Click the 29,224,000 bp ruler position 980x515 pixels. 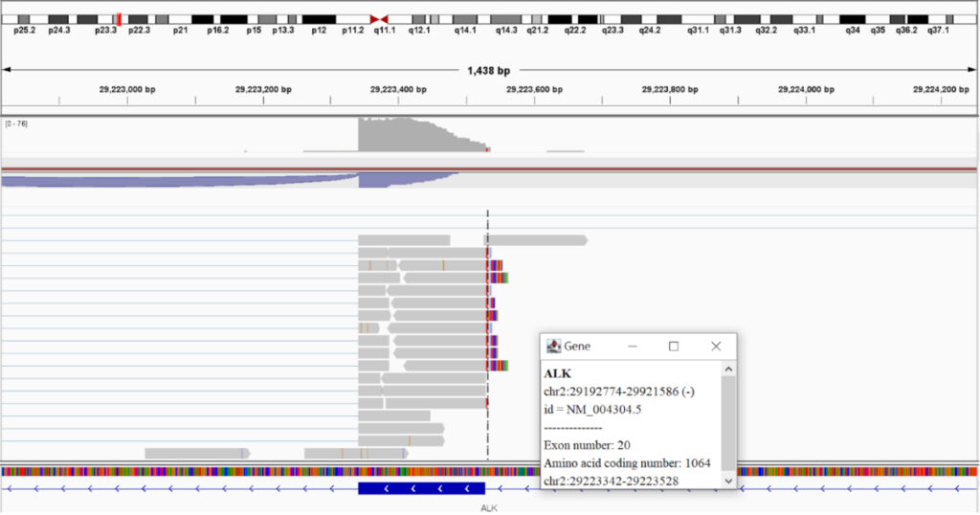(x=805, y=89)
